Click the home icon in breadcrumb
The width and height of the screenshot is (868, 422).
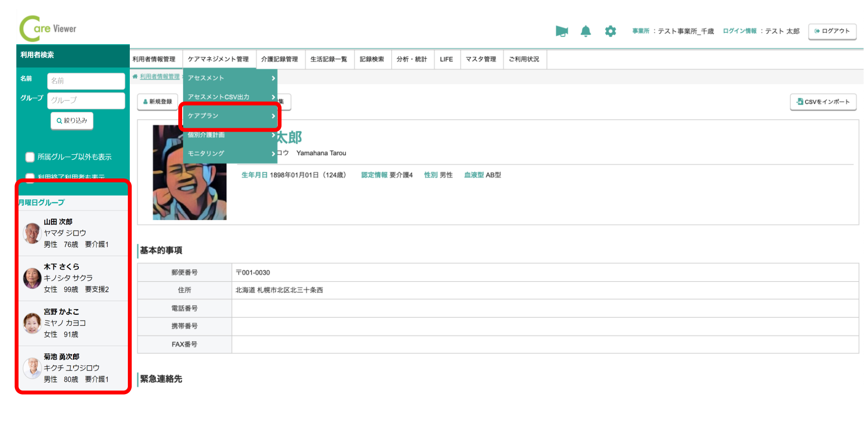(x=135, y=76)
